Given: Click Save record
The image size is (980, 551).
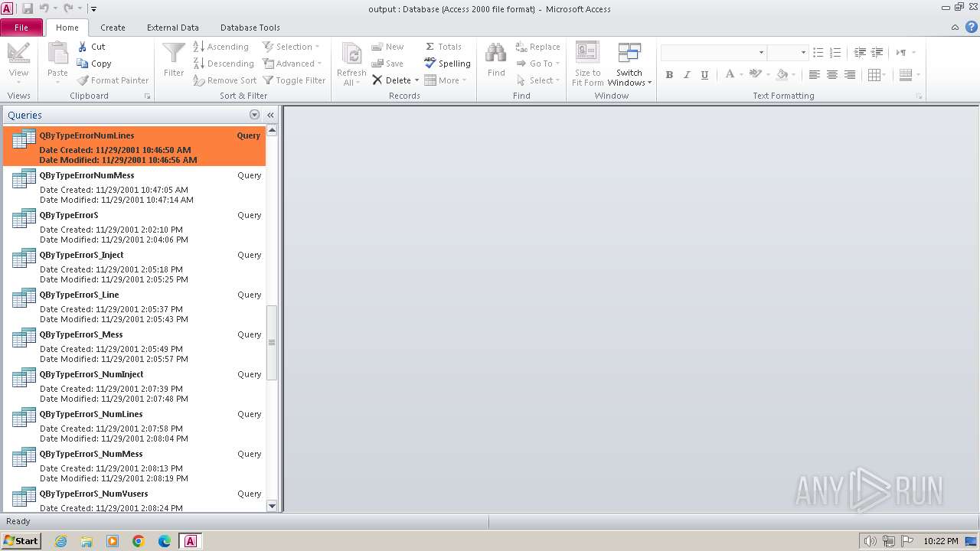Looking at the screenshot, I should click(x=387, y=64).
